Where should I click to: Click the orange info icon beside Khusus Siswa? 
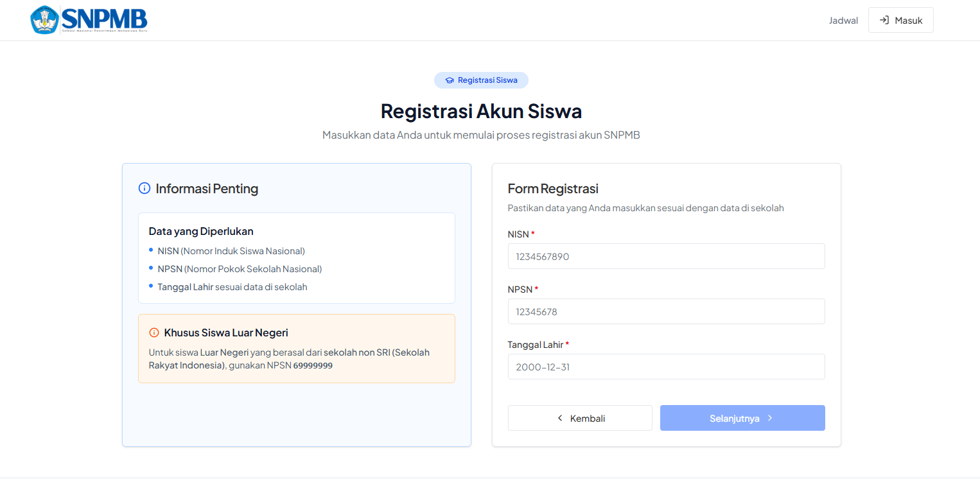(154, 333)
